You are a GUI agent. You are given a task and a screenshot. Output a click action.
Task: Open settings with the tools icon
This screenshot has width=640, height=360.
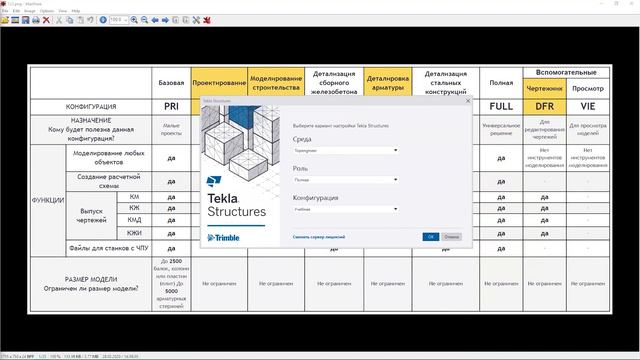[x=196, y=20]
